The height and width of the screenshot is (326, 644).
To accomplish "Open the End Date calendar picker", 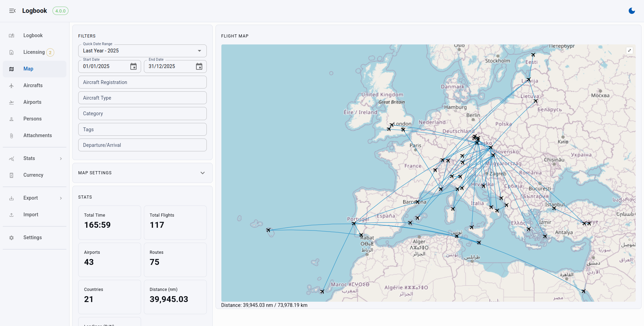I will [199, 66].
